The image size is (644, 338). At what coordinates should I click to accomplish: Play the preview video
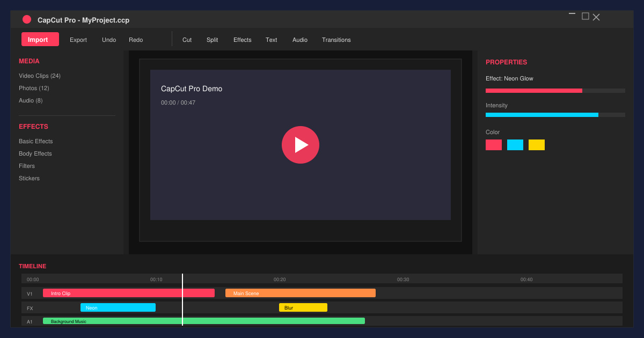pos(301,145)
